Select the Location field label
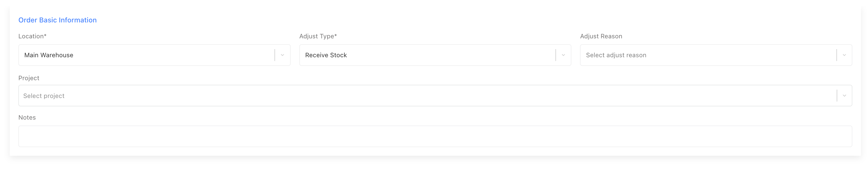This screenshot has width=868, height=169. click(x=33, y=36)
